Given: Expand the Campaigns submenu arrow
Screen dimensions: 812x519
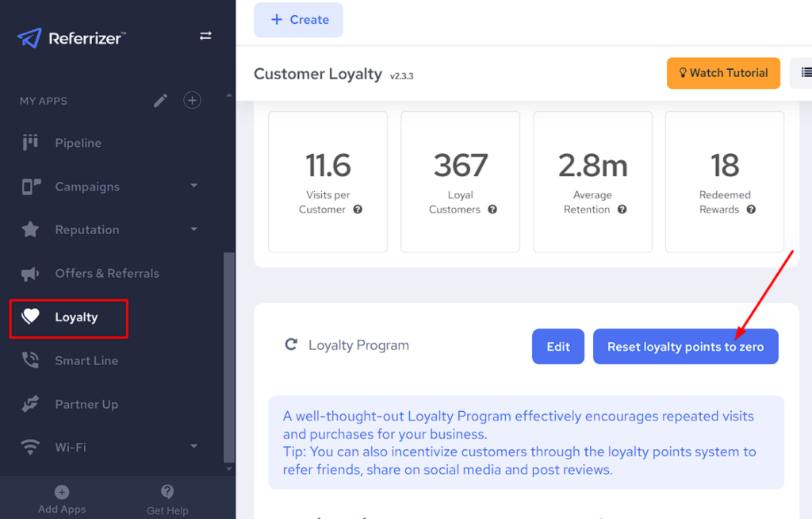Looking at the screenshot, I should pyautogui.click(x=194, y=186).
